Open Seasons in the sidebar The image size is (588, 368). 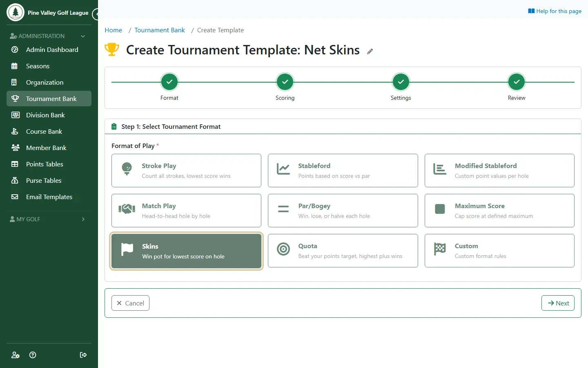[49, 66]
